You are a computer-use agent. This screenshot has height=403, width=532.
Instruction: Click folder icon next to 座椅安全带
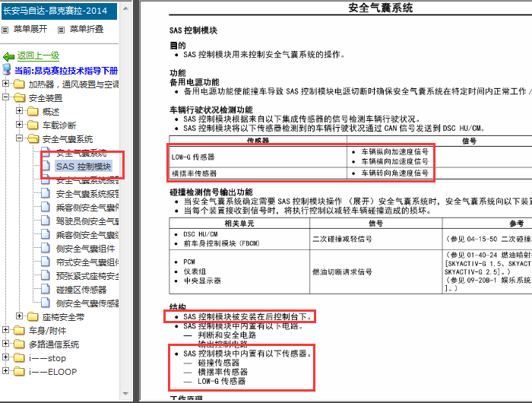point(33,316)
